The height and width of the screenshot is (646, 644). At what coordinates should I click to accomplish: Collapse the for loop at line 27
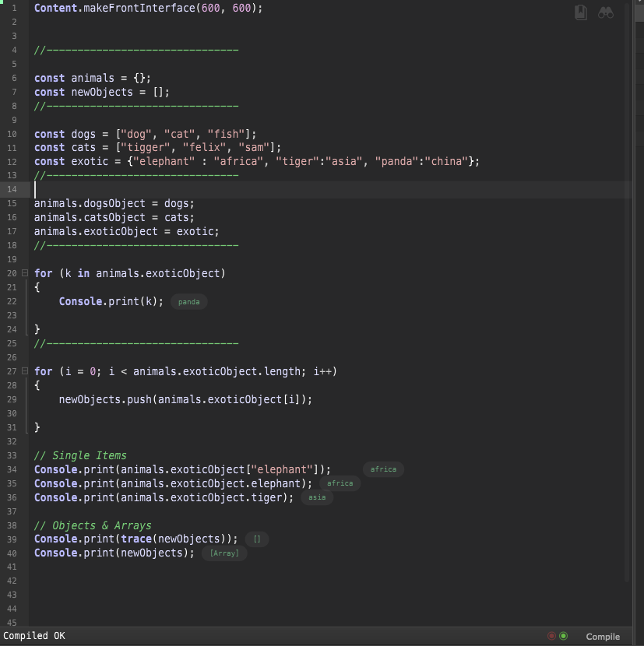[x=25, y=370]
